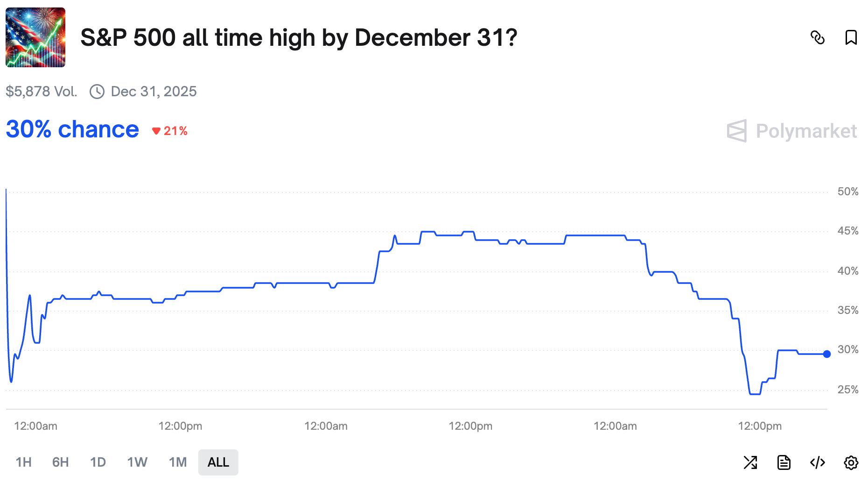Click the market thumbnail image
Screen dimensions: 868x483
click(35, 37)
